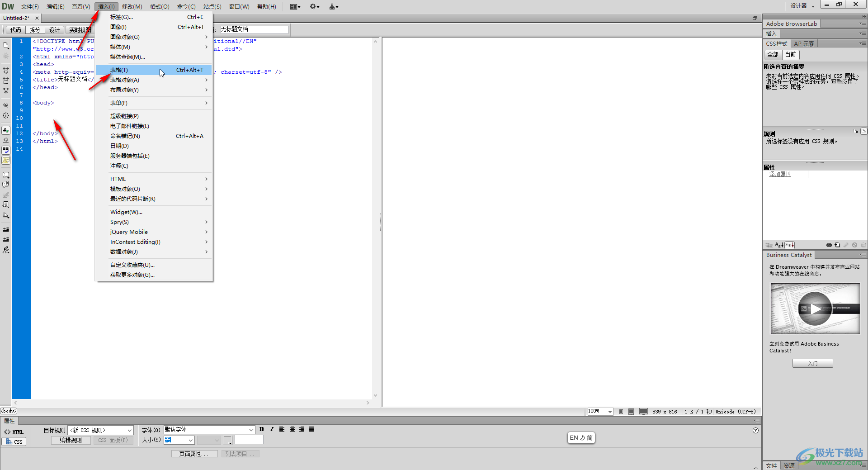Close Untitled-2 document tab

click(x=37, y=18)
